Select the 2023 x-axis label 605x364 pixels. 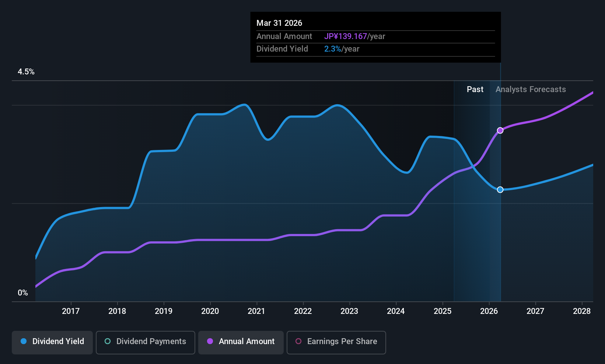[349, 311]
